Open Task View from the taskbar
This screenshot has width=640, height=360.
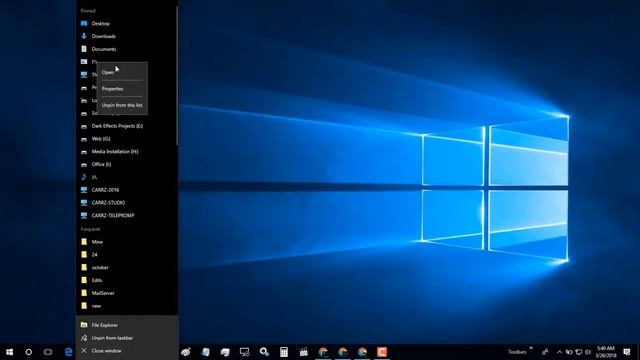[x=48, y=351]
